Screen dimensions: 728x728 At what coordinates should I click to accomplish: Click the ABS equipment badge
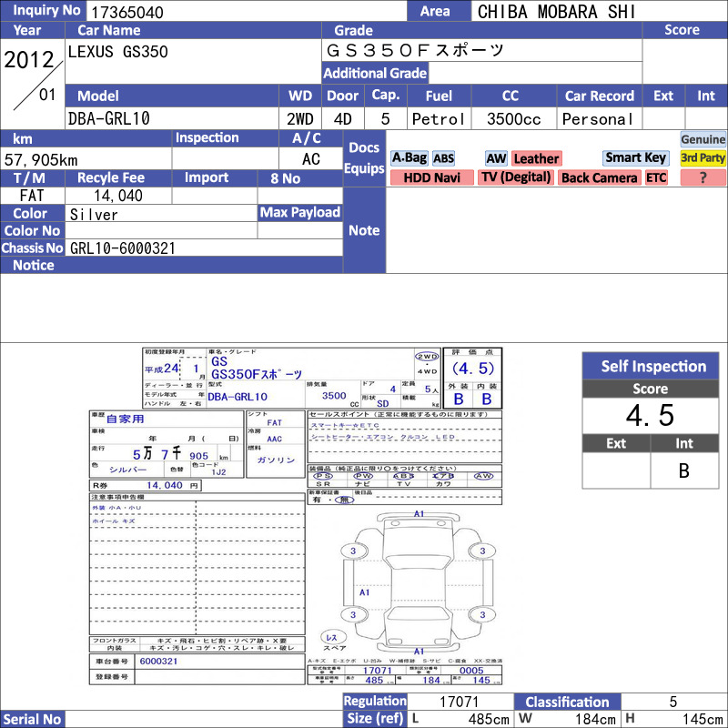tap(443, 158)
